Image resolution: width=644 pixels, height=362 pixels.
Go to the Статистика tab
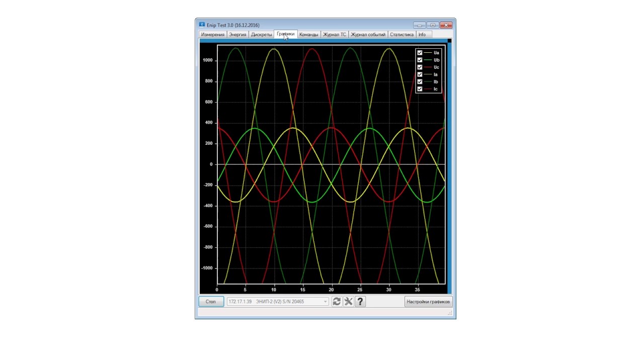(x=402, y=35)
